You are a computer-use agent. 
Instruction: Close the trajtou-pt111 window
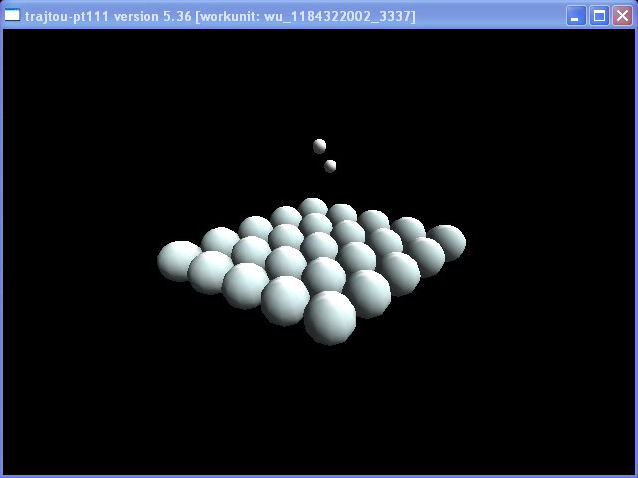click(x=621, y=15)
